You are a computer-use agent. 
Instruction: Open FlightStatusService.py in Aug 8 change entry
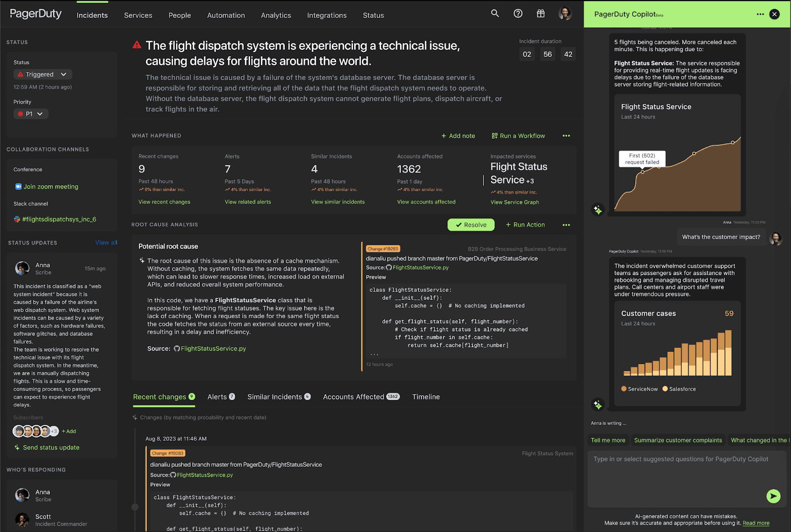[x=205, y=475]
